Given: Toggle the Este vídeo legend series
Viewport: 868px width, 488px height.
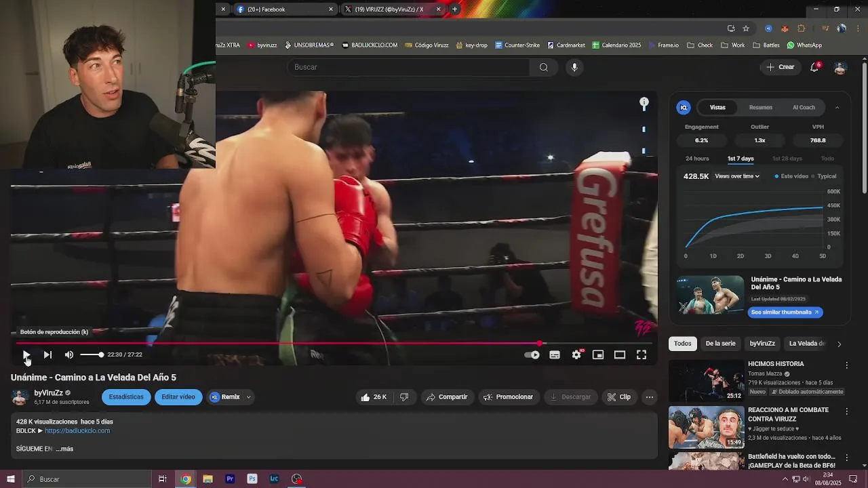Looking at the screenshot, I should [x=791, y=176].
